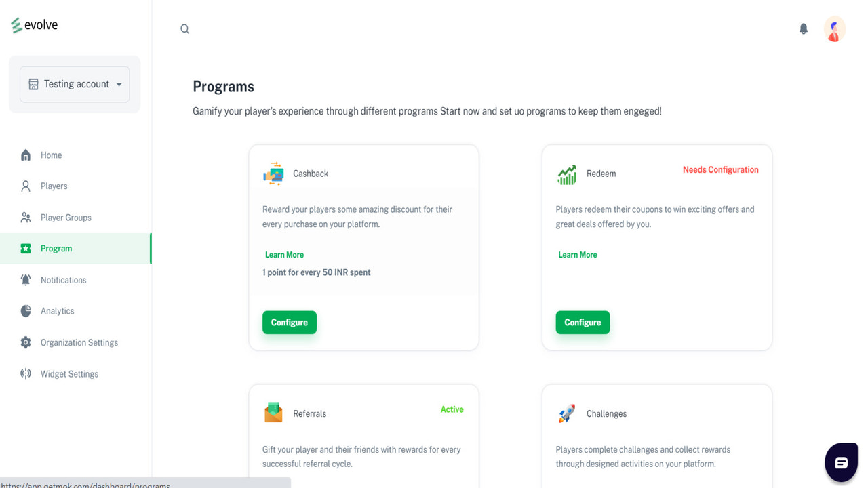Select the Widget Settings sidebar icon

(25, 373)
